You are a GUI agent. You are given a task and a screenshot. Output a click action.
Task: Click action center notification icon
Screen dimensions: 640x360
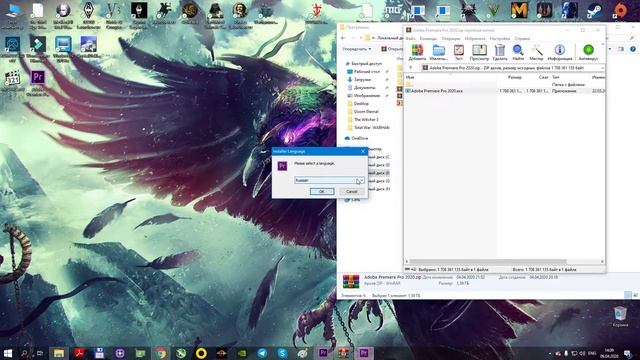click(627, 353)
